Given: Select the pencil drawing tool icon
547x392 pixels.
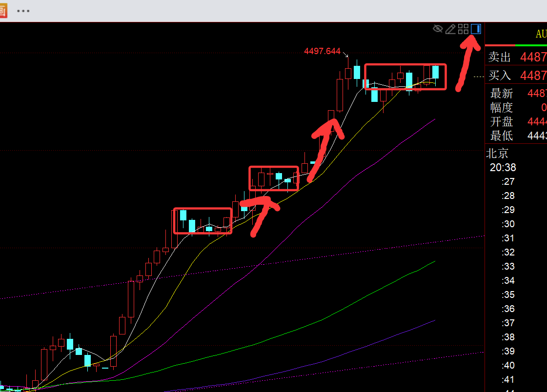Looking at the screenshot, I should pyautogui.click(x=450, y=29).
